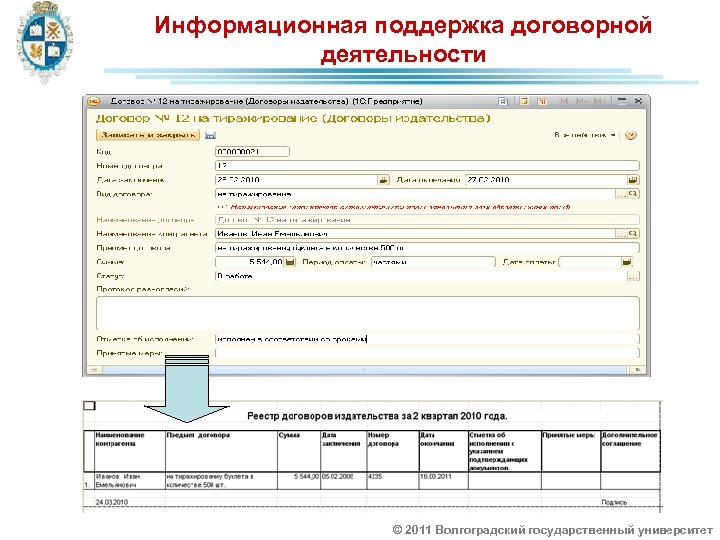
Task: Open calendar for Дата заключения field
Action: [x=383, y=180]
